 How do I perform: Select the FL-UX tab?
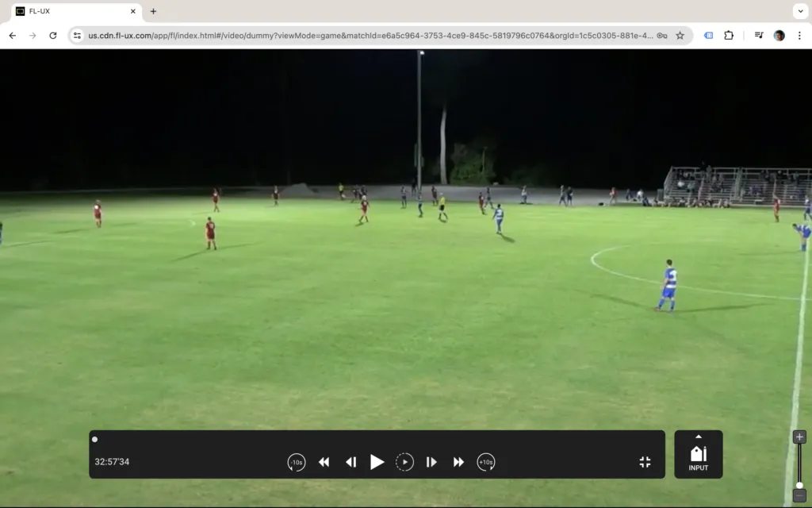click(75, 11)
